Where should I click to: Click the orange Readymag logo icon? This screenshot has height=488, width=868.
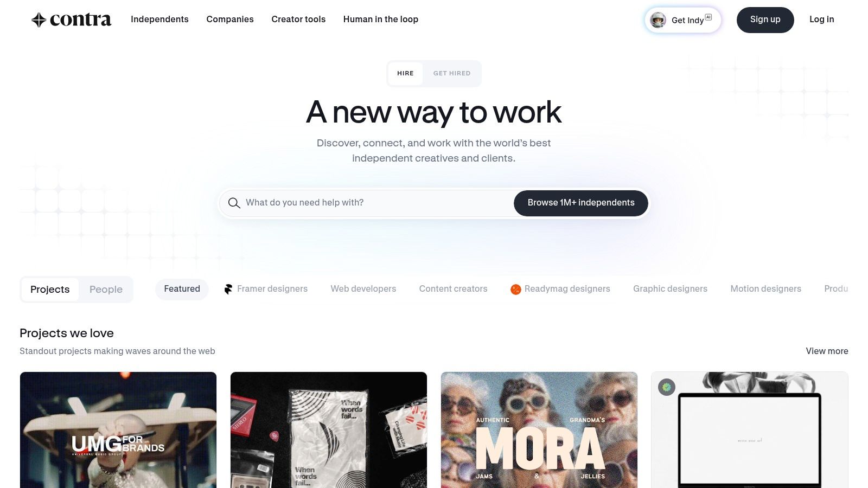point(515,290)
